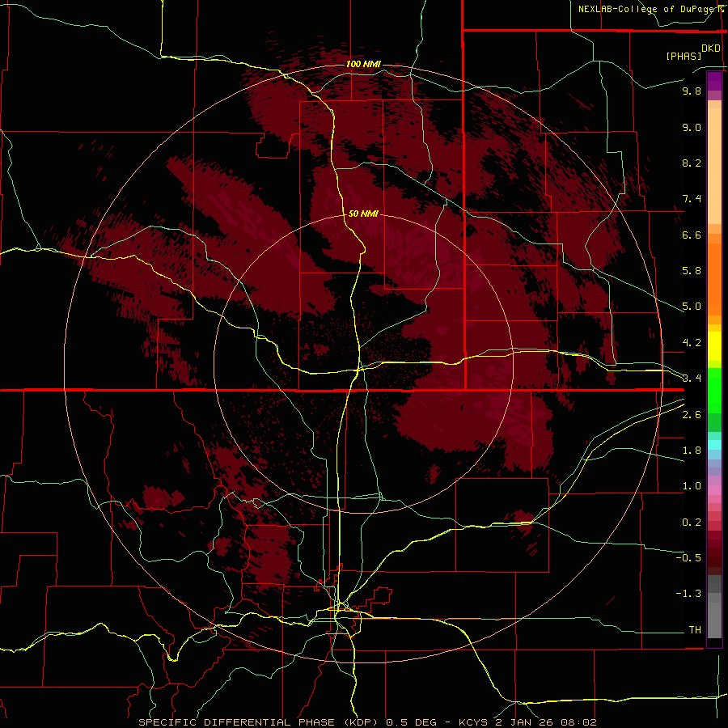Click the (KDP) abbreviation in the caption
This screenshot has height=728, width=728.
pos(362,722)
